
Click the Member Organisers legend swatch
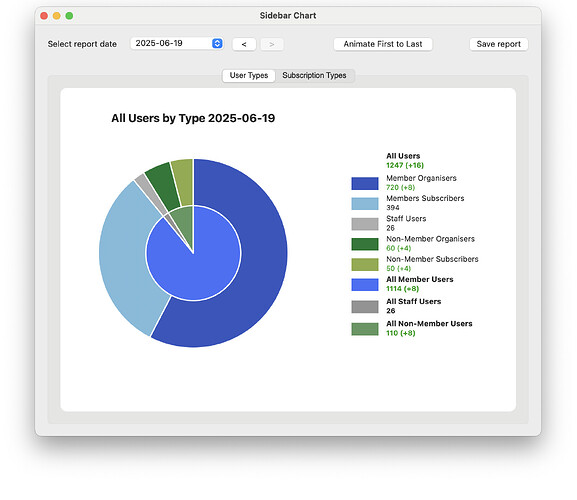pos(365,183)
